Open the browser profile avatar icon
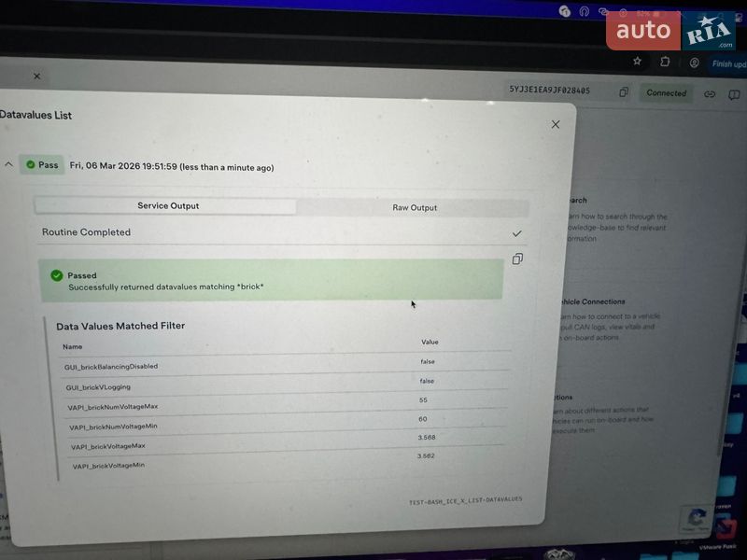Viewport: 747px width, 560px height. (x=694, y=63)
